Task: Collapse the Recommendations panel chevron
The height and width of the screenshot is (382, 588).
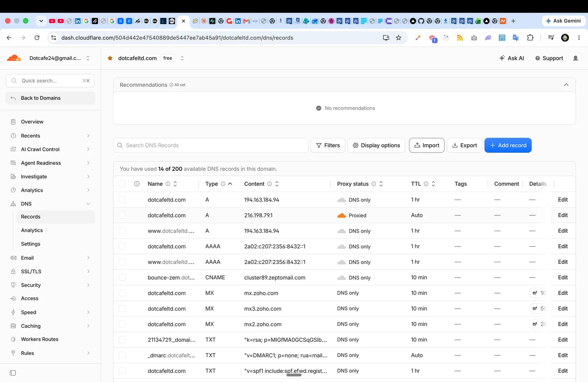Action: coord(566,85)
